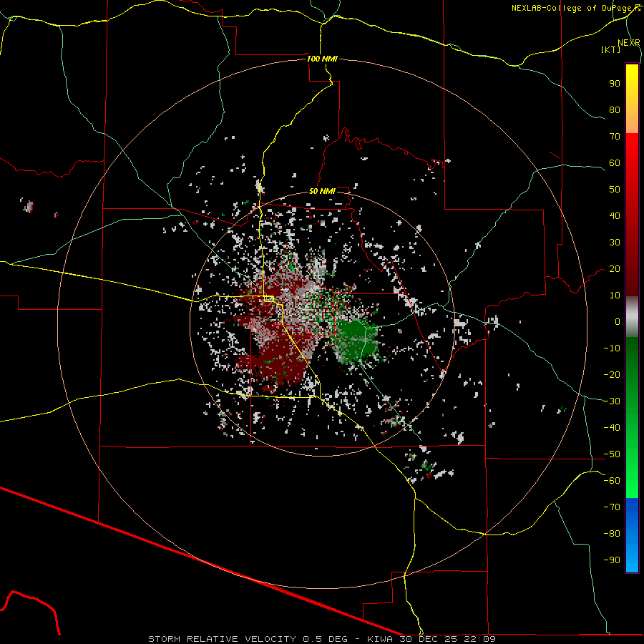The width and height of the screenshot is (644, 644).
Task: Select the 70 value on the scale
Action: (615, 137)
